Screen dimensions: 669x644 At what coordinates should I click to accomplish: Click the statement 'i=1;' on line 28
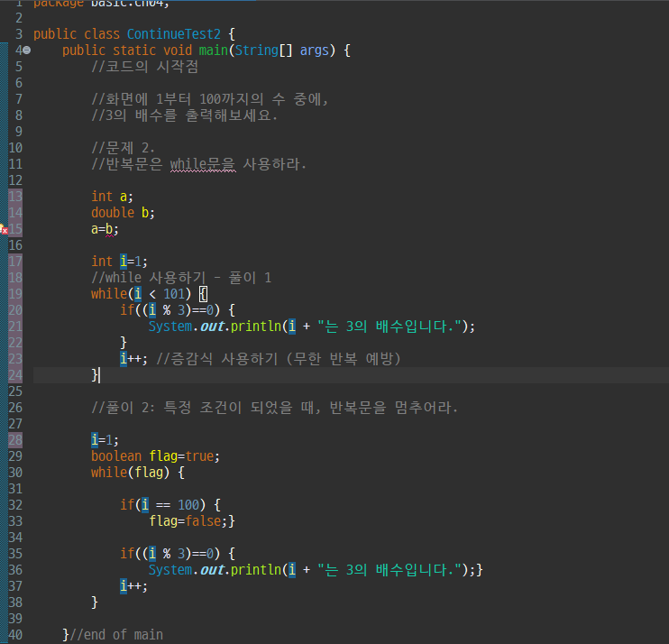click(x=105, y=439)
